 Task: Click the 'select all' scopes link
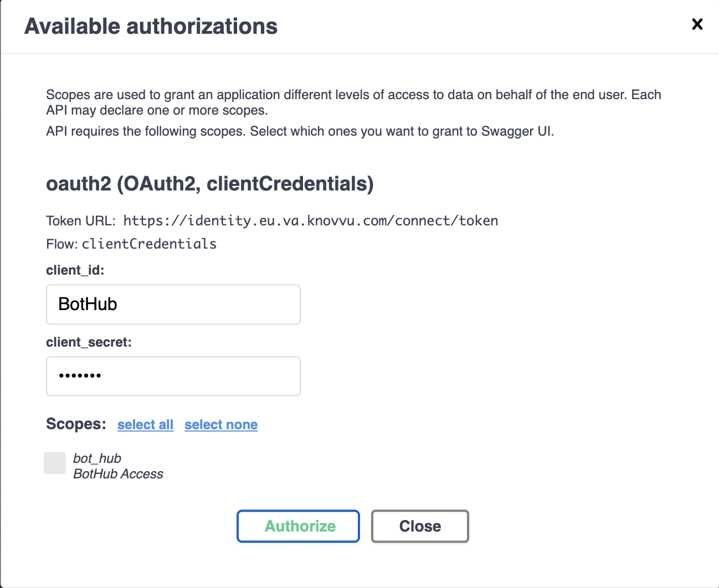(x=145, y=425)
